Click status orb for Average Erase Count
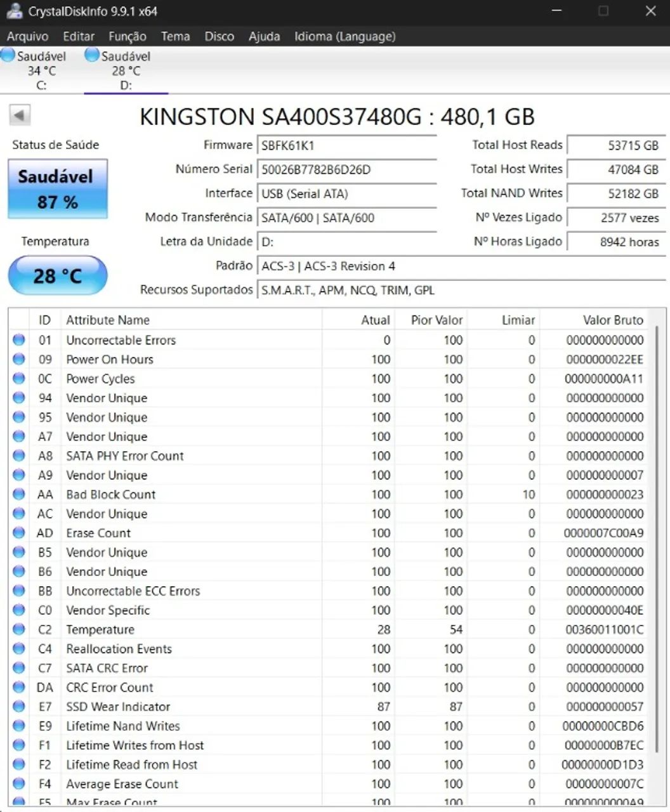670x812 pixels. [x=19, y=784]
